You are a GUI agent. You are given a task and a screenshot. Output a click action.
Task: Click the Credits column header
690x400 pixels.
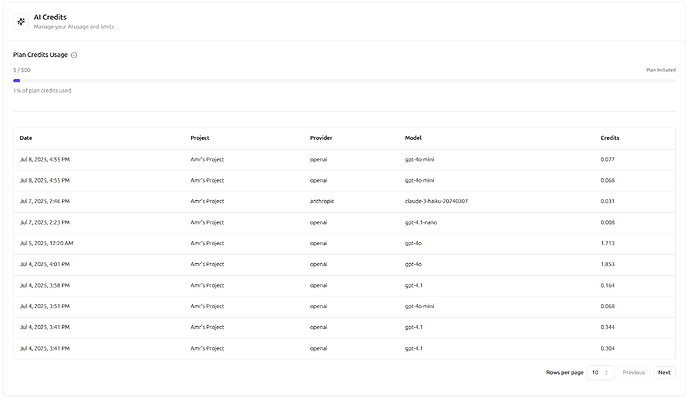click(609, 138)
